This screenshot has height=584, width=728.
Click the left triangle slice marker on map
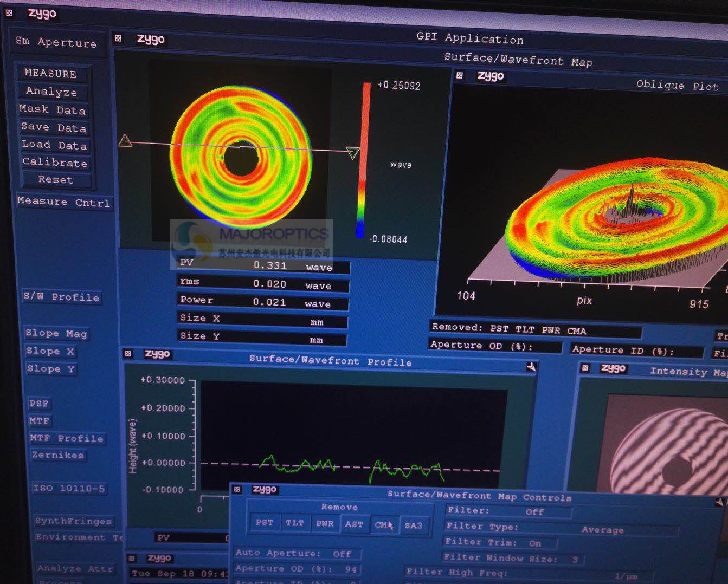[x=125, y=141]
